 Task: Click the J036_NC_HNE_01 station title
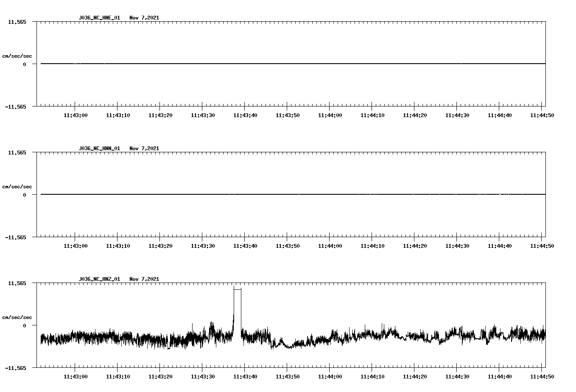pos(99,18)
